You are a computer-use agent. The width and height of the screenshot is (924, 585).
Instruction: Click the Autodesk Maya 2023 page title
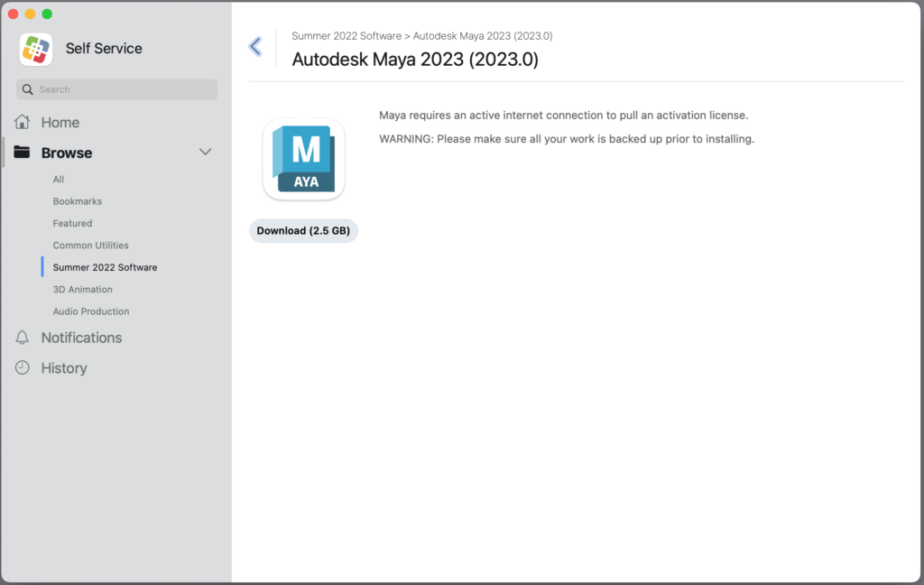415,60
